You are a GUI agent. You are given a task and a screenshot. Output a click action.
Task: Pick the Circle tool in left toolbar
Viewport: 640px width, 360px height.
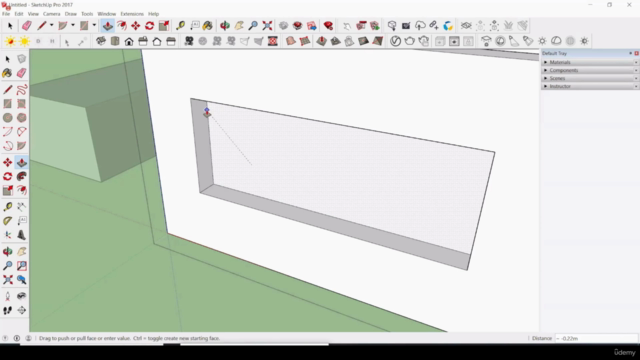(7, 118)
